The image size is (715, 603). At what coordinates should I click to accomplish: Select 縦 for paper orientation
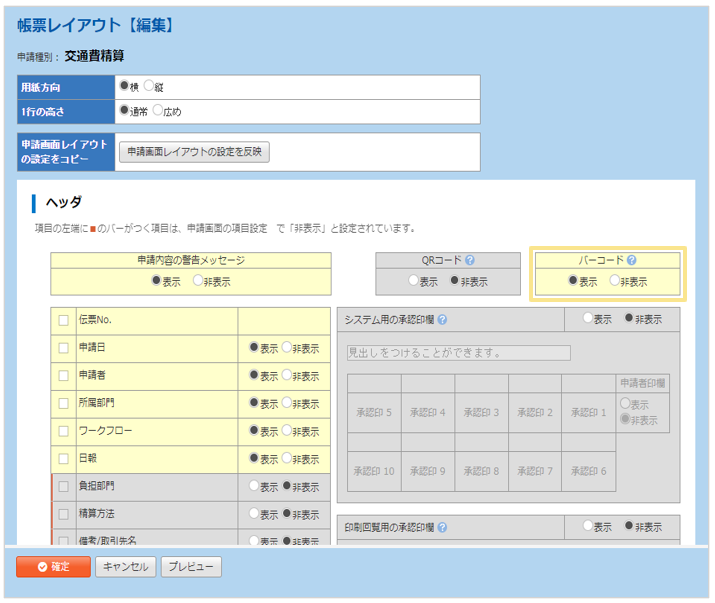(149, 86)
